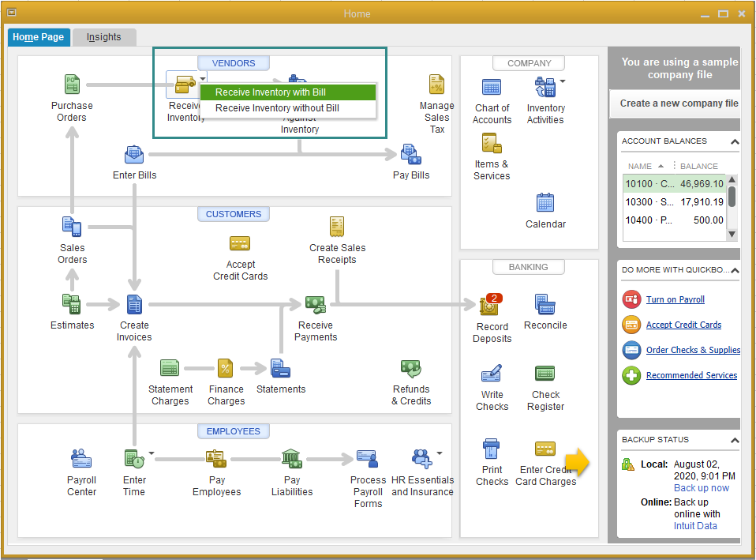Open the Reconcile icon
The image size is (756, 560).
coord(545,304)
